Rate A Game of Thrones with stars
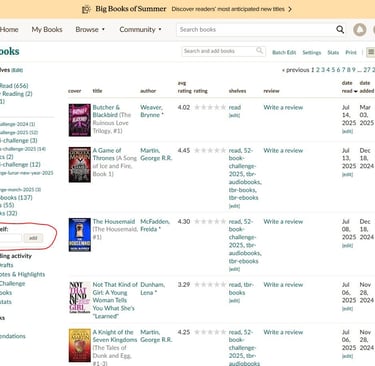The image size is (375, 366). 210,150
